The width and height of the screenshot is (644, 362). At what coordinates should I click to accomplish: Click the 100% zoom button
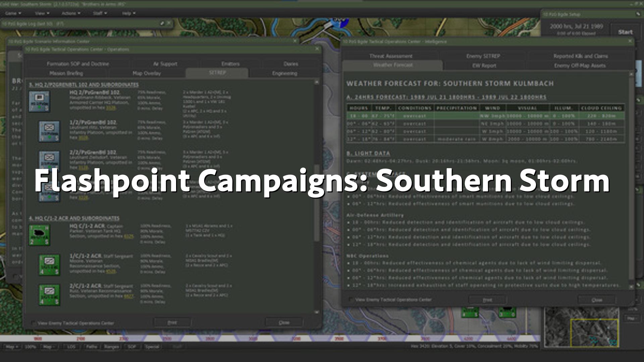coord(30,347)
